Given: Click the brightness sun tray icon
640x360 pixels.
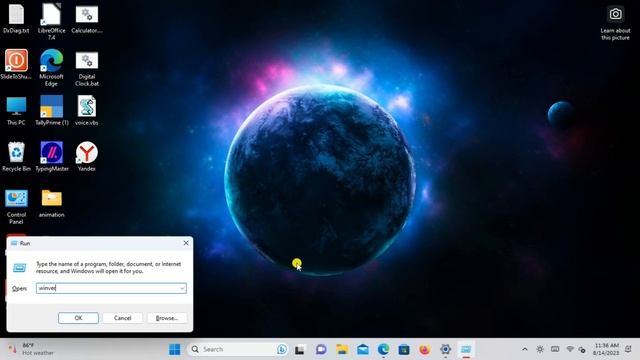Looking at the screenshot, I should 540,349.
